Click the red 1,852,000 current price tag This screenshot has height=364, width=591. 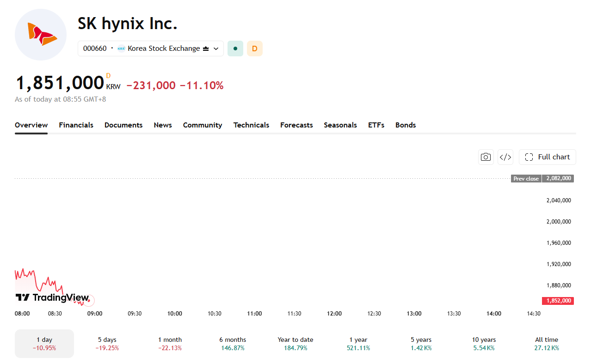click(x=558, y=301)
